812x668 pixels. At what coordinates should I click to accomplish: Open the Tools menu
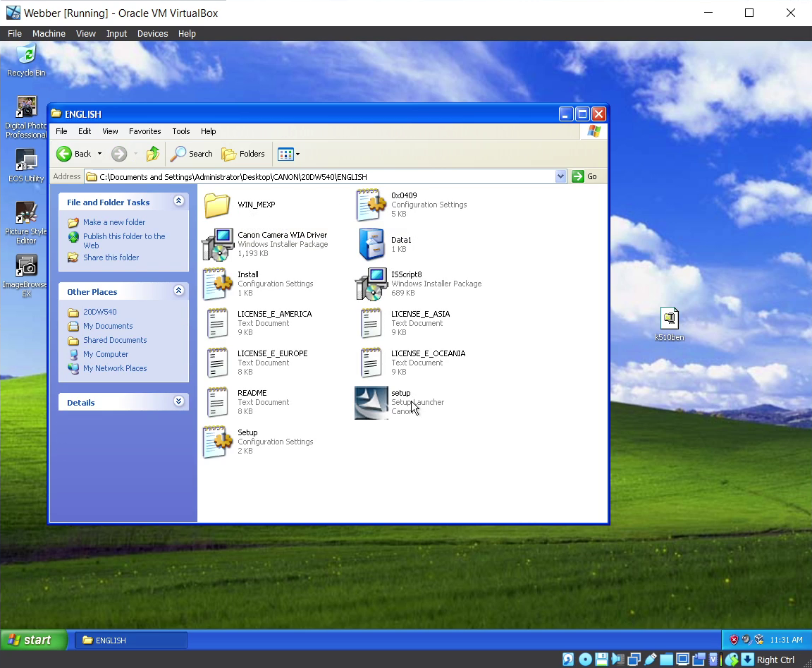coord(181,131)
